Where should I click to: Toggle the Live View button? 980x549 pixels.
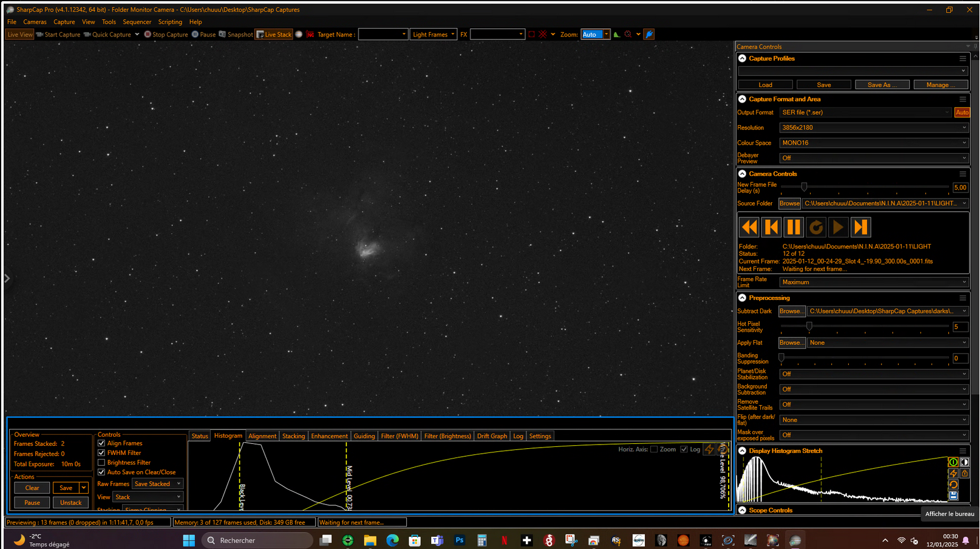point(20,35)
